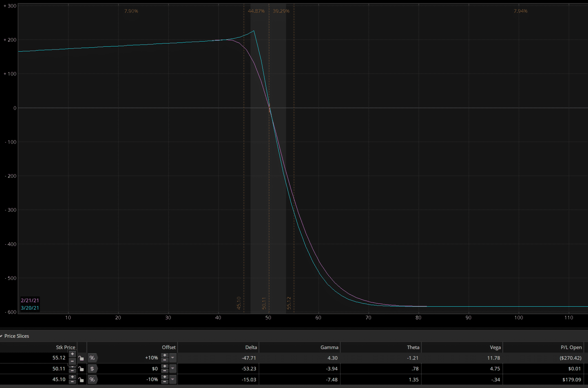Increase stock price of 45.10 slice
Screen dimensions: 588x388
pyautogui.click(x=72, y=377)
